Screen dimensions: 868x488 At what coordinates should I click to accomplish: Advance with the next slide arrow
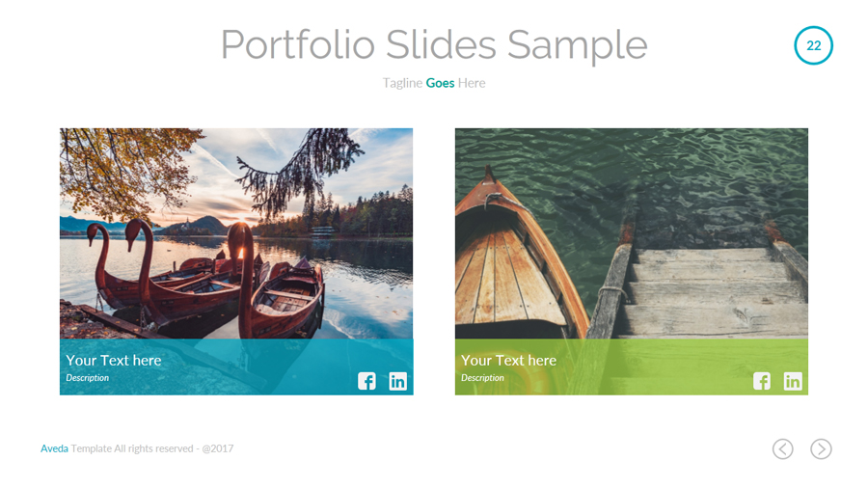point(821,448)
